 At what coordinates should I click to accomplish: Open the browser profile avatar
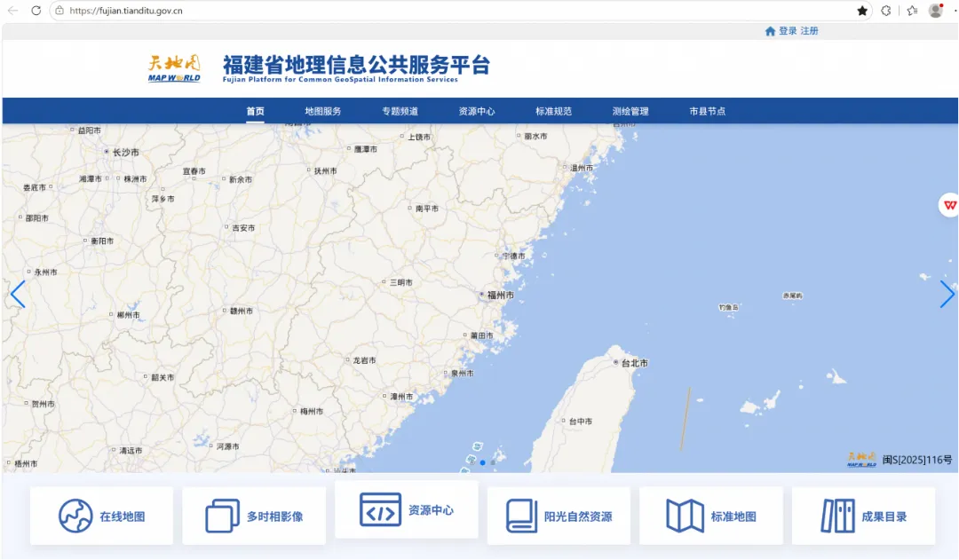coord(936,11)
